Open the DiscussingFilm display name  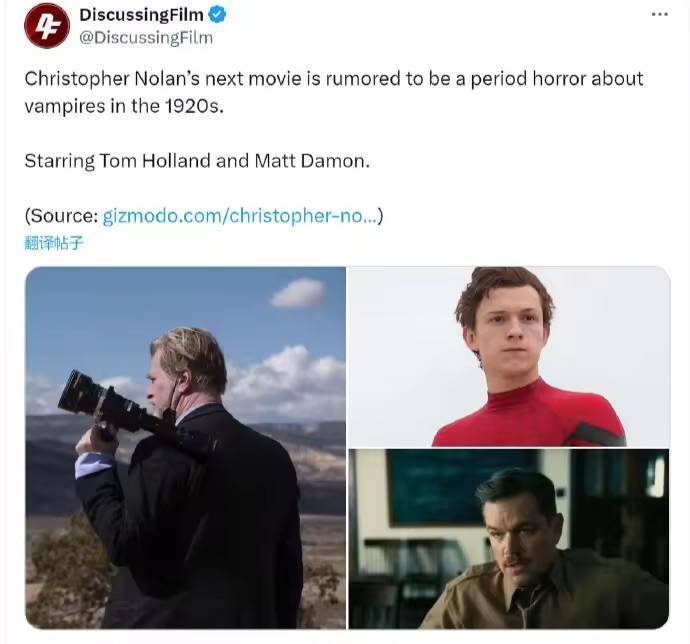(141, 15)
